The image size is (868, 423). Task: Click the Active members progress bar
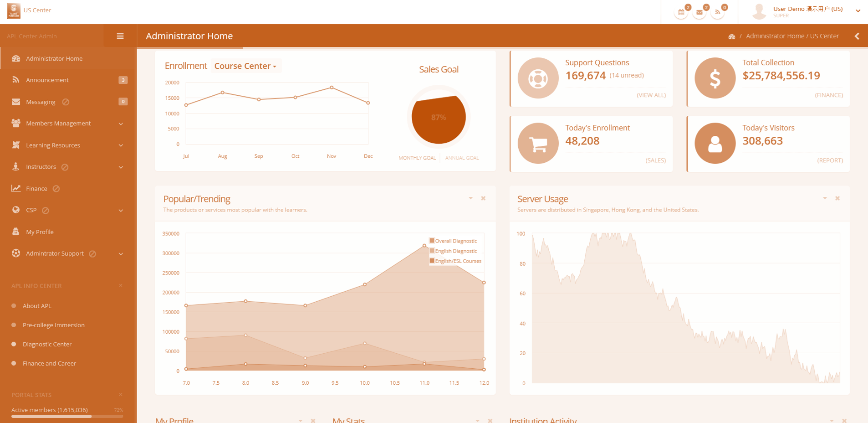click(x=67, y=416)
